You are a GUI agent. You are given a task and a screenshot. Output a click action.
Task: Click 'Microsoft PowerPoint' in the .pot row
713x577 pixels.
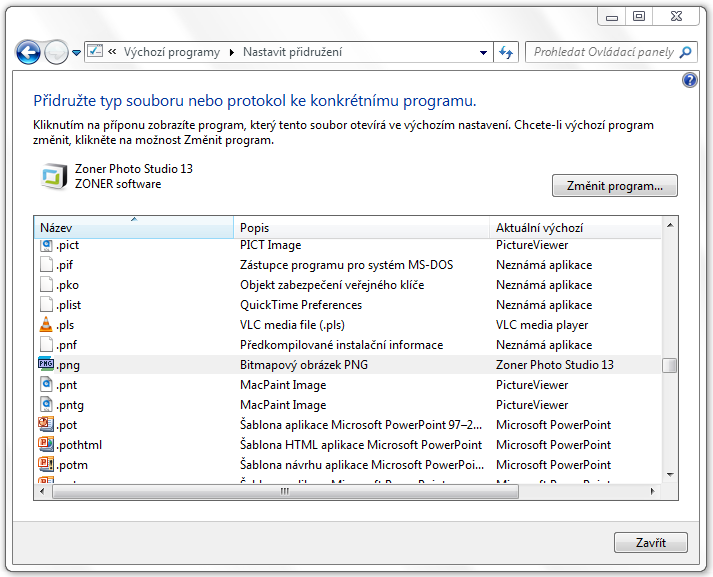click(x=553, y=425)
